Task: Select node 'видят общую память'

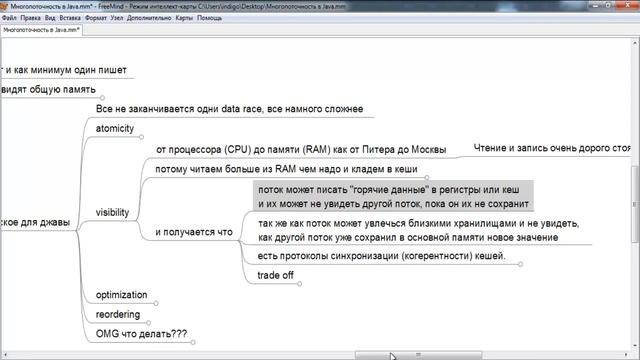Action: pyautogui.click(x=48, y=89)
